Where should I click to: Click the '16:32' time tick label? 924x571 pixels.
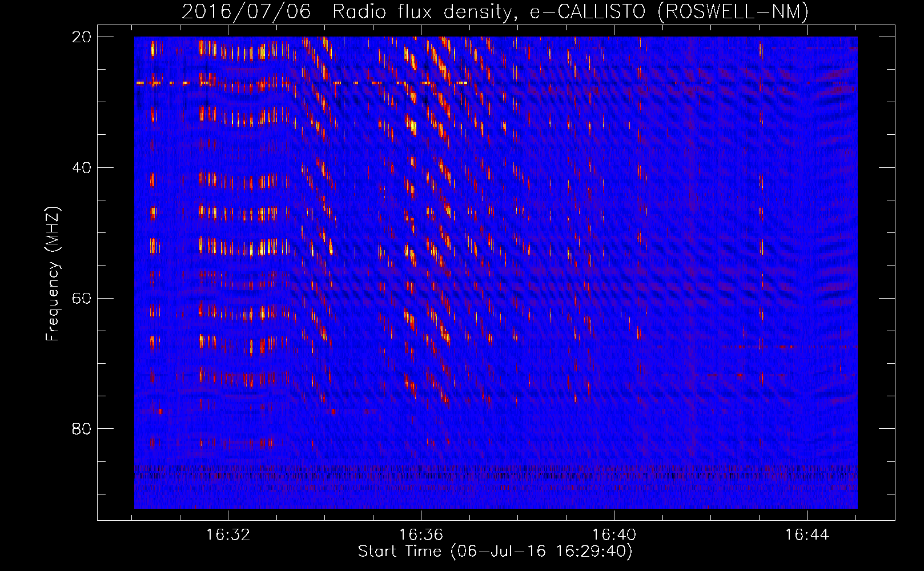228,535
